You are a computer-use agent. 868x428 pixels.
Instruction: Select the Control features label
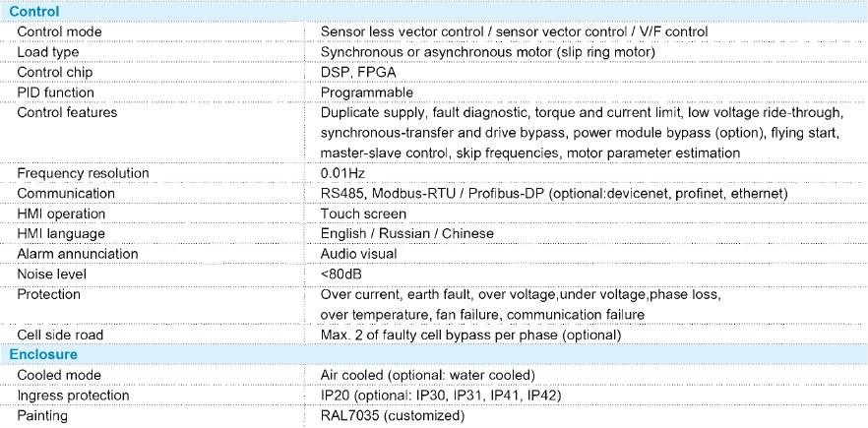[x=67, y=112]
